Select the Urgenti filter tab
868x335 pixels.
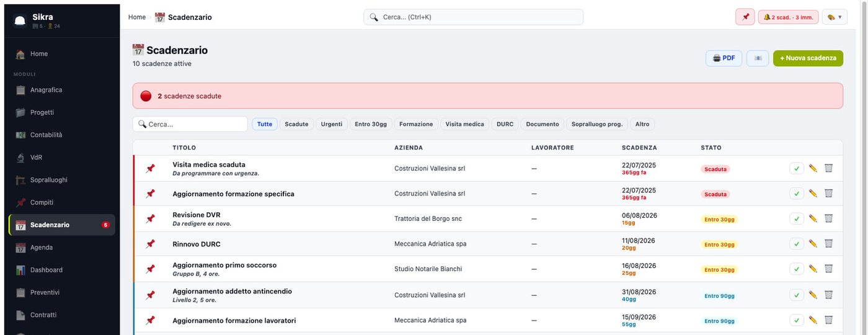pyautogui.click(x=332, y=124)
